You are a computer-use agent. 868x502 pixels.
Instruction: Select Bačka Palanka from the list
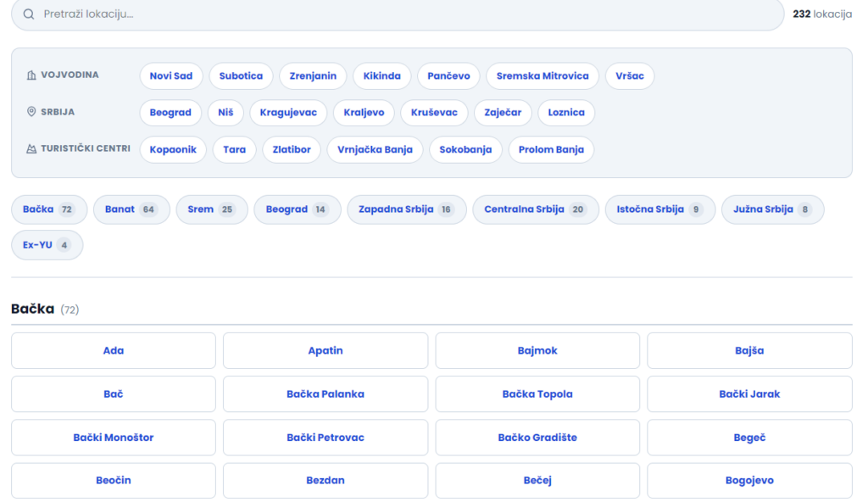click(x=325, y=394)
